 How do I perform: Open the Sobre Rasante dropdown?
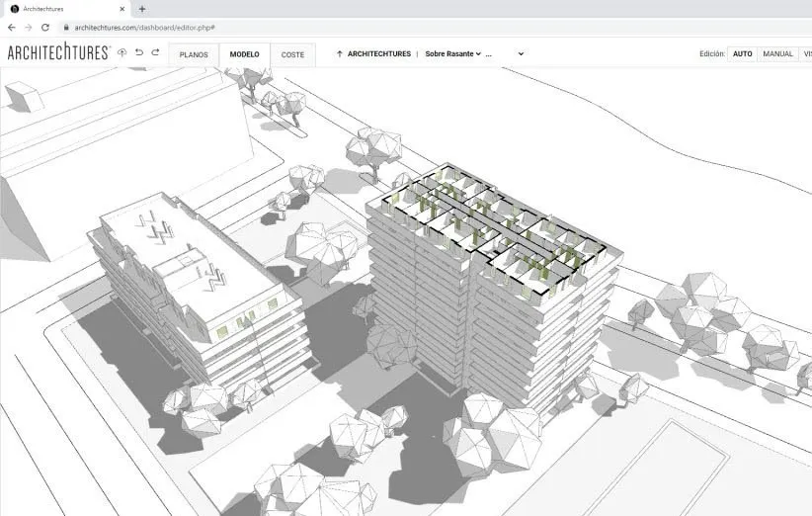coord(452,54)
